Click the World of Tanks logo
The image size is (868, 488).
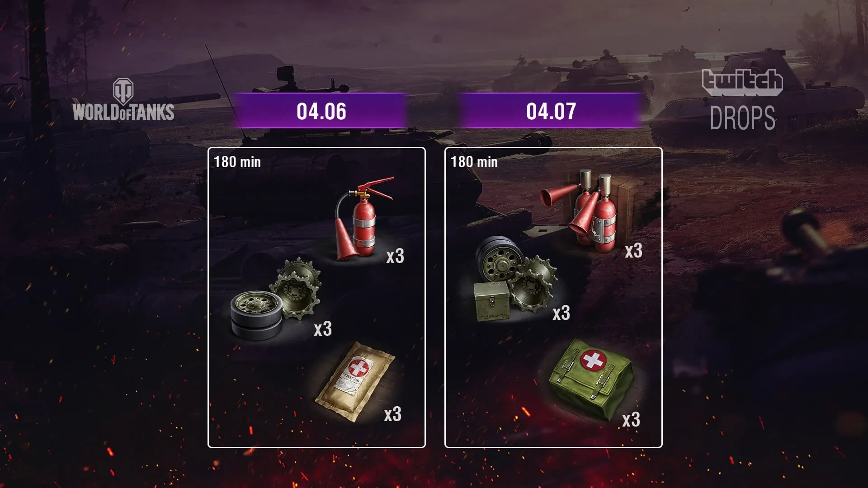pos(123,99)
